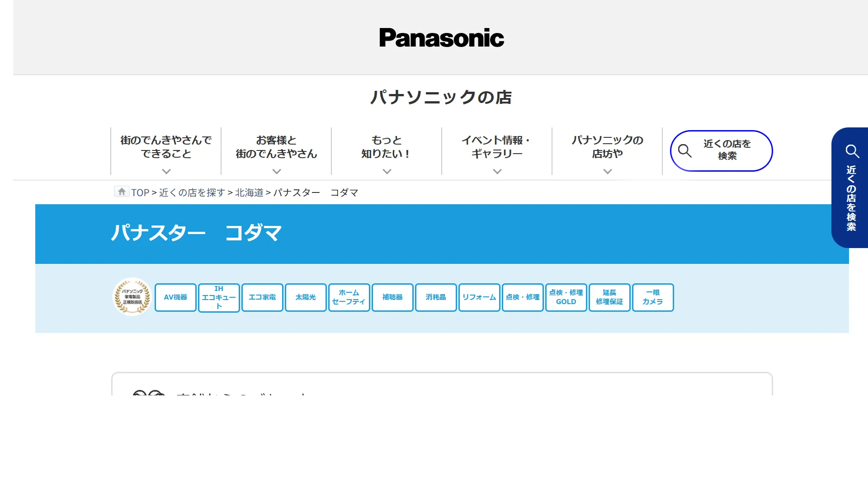Select the リフォーム category badge
The image size is (868, 488).
479,297
